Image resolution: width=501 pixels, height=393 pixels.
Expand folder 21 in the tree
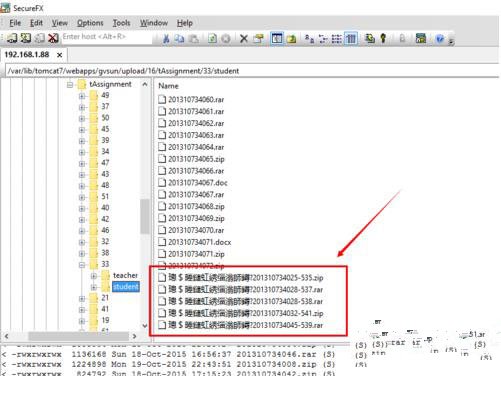(x=82, y=298)
